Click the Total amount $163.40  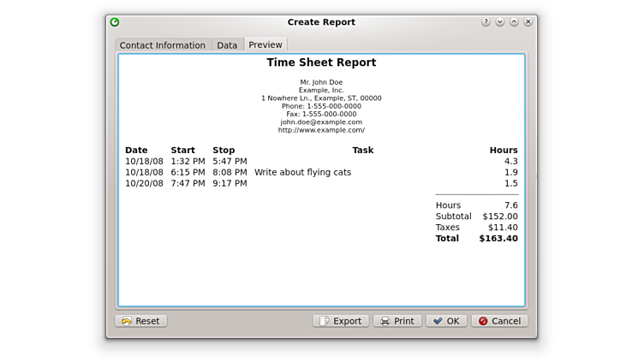498,239
